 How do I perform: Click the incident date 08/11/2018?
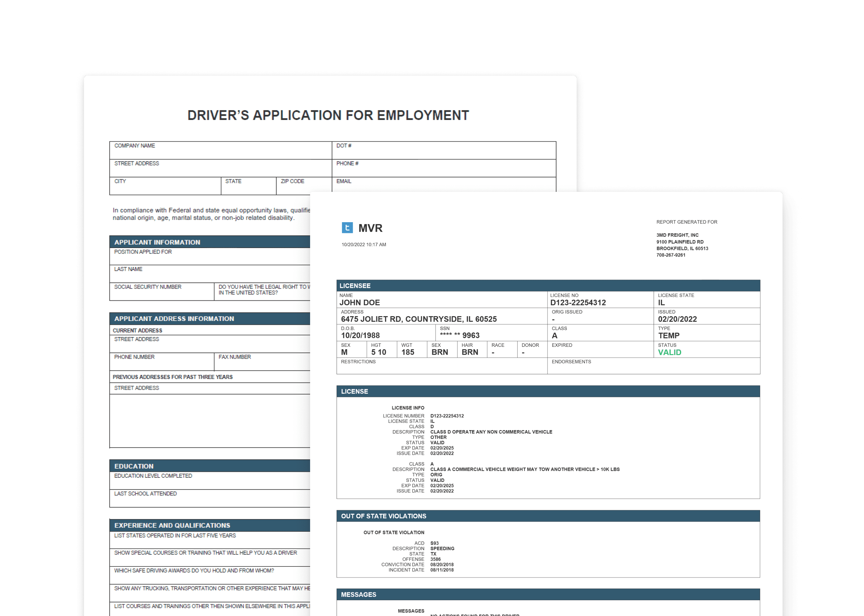442,570
